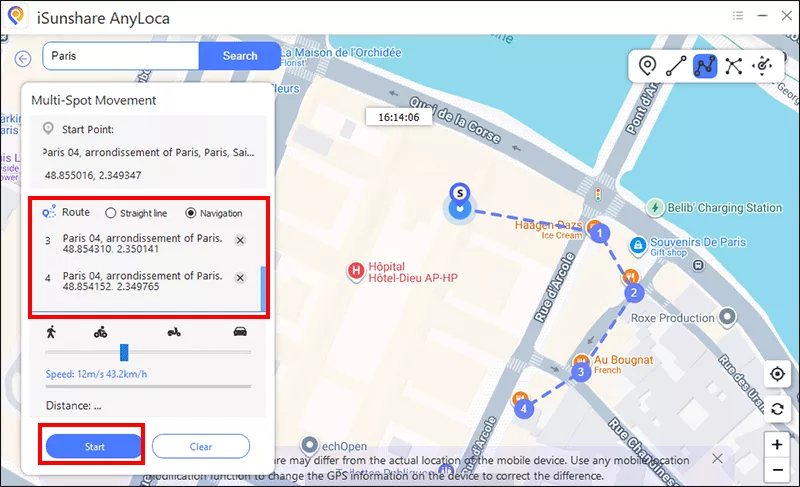Center the map on the current location
800x487 pixels.
point(777,374)
